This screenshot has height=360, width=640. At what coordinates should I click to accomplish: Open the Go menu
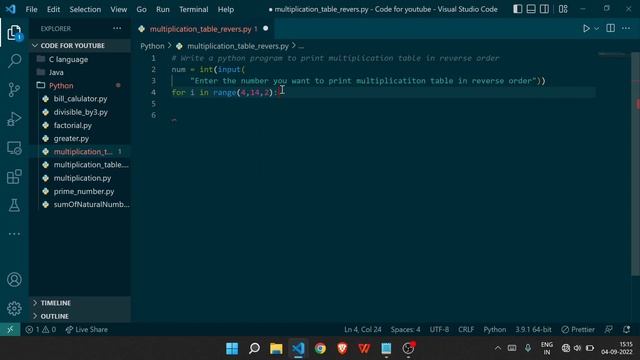click(141, 9)
